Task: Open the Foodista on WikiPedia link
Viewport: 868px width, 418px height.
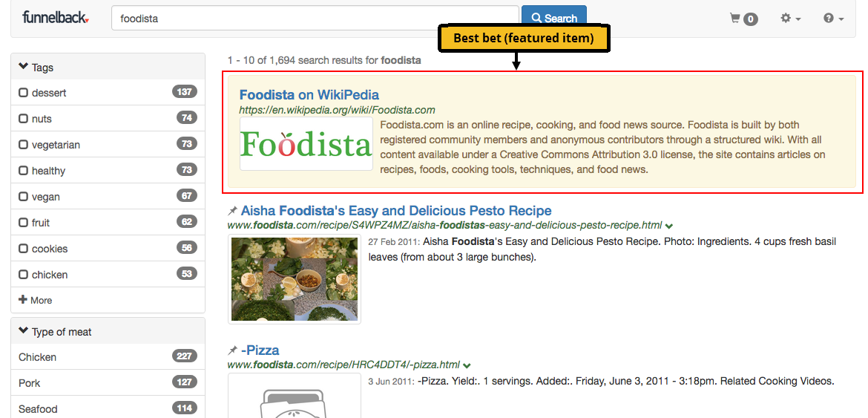Action: coord(309,95)
